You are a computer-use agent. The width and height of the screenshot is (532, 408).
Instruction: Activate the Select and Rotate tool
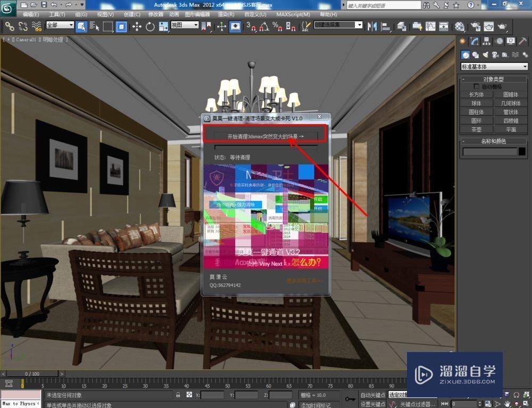pyautogui.click(x=150, y=26)
